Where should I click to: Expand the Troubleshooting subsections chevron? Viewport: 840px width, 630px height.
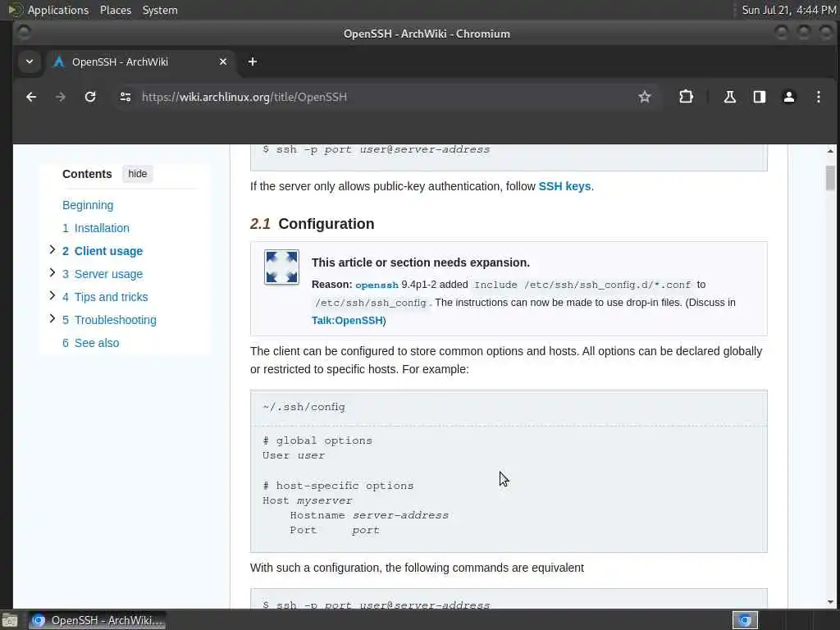tap(52, 319)
